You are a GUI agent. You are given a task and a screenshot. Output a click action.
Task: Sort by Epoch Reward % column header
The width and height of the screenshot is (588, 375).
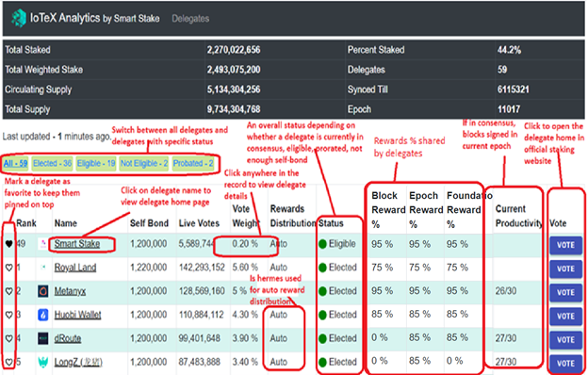click(426, 210)
